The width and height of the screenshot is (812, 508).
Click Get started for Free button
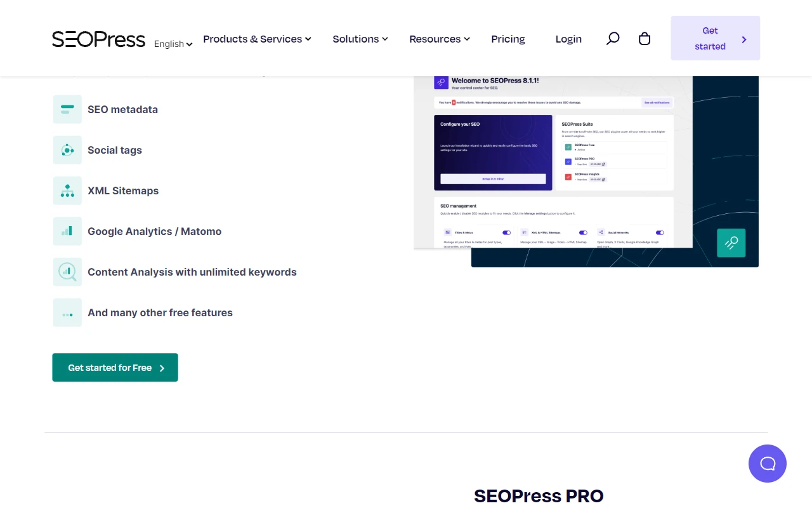pyautogui.click(x=115, y=368)
